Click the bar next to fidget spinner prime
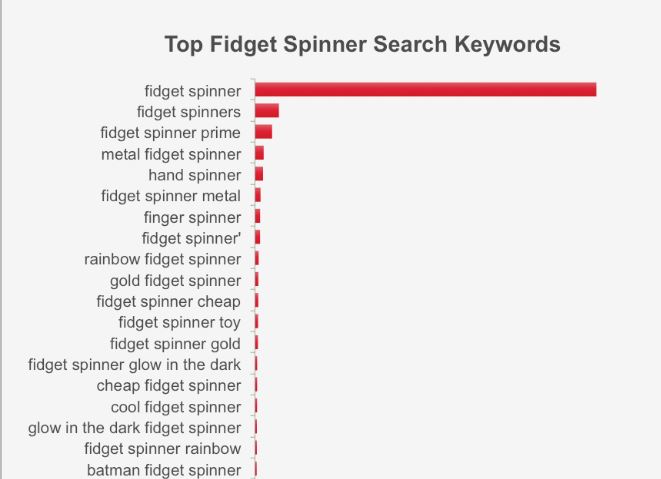 tap(263, 132)
